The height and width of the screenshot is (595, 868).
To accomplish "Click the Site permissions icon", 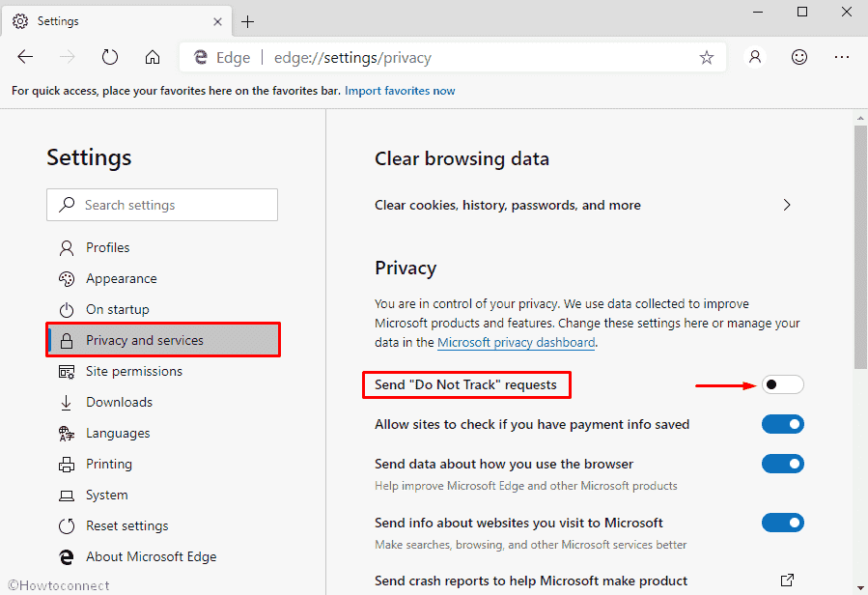I will point(67,372).
